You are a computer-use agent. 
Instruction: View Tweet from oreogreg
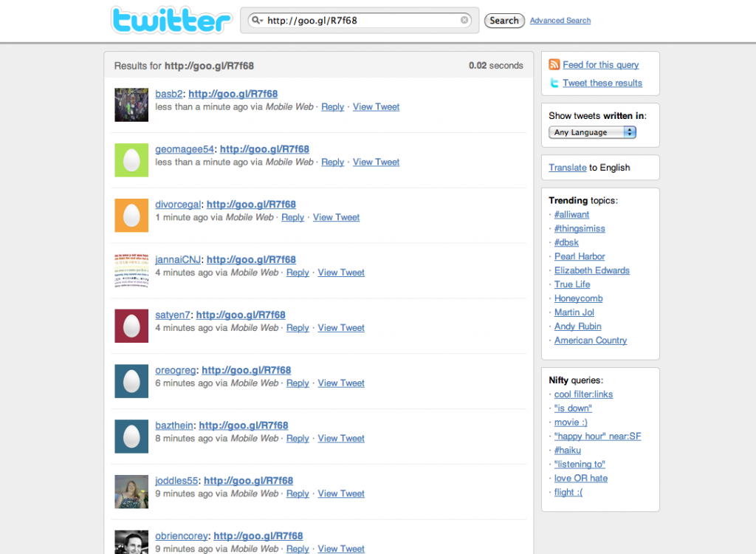click(341, 383)
